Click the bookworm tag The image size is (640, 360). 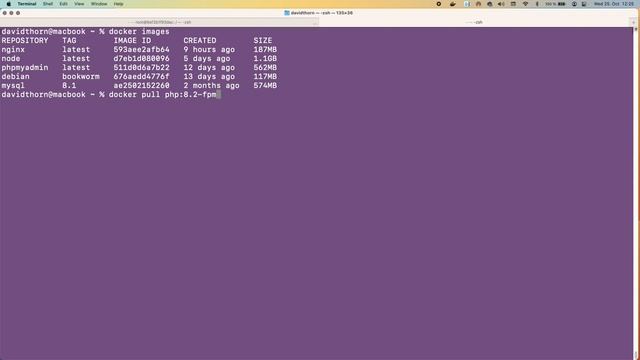tap(81, 76)
